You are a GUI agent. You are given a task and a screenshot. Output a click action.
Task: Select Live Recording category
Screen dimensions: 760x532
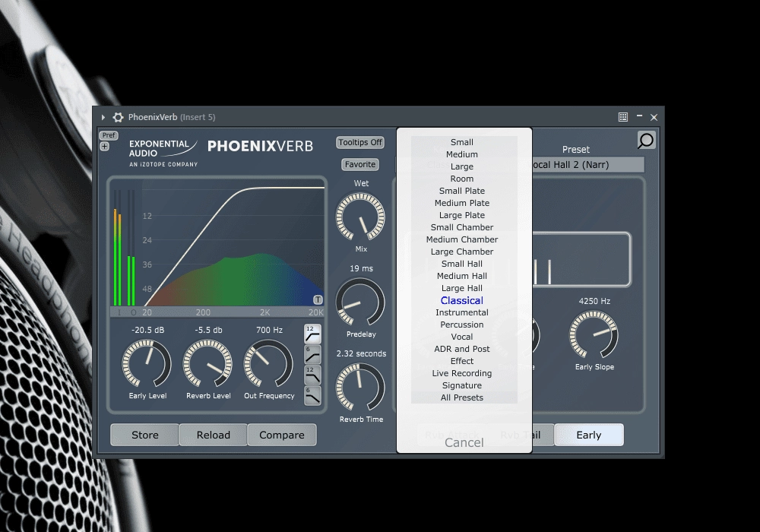(x=462, y=373)
